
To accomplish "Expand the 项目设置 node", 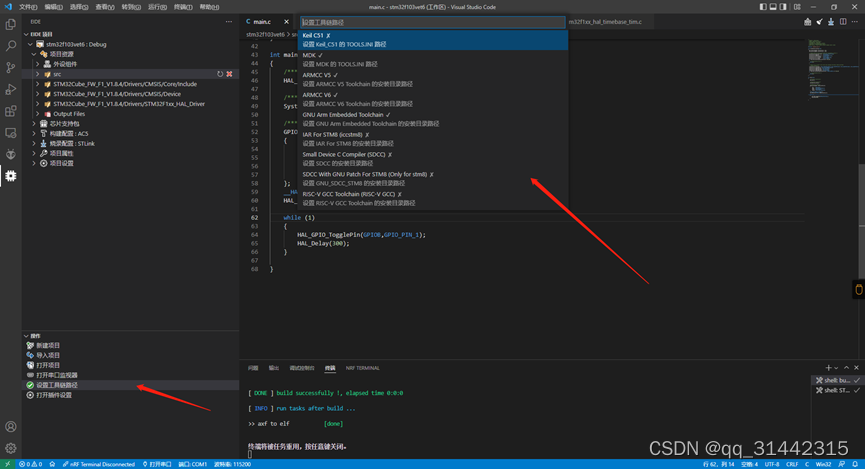I will click(34, 163).
